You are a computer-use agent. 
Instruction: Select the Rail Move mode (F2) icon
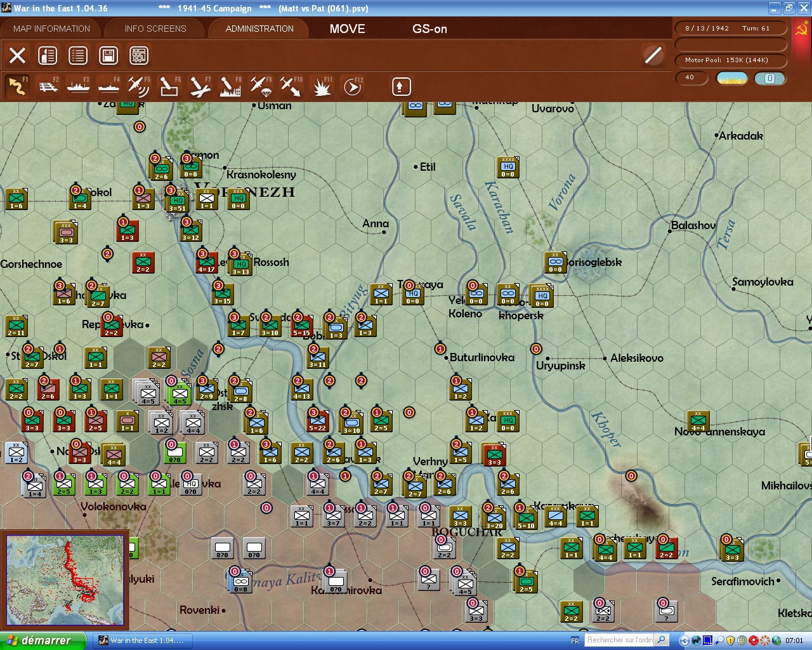48,86
